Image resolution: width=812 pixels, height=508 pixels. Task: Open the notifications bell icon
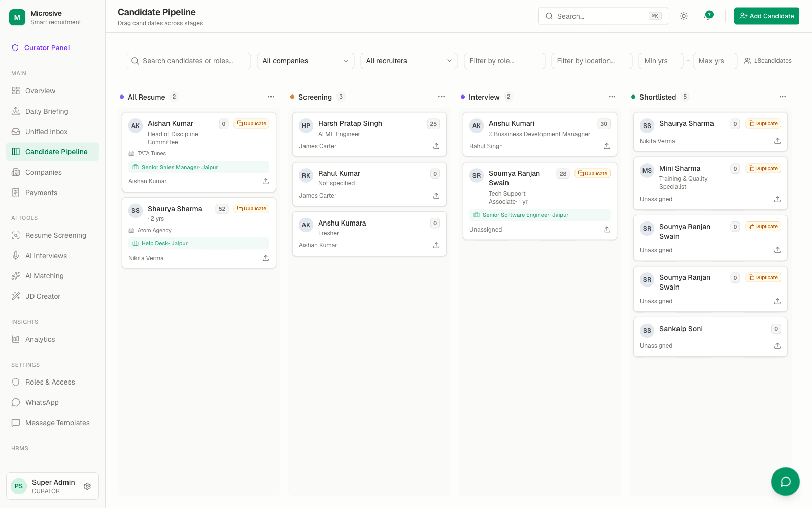(708, 16)
